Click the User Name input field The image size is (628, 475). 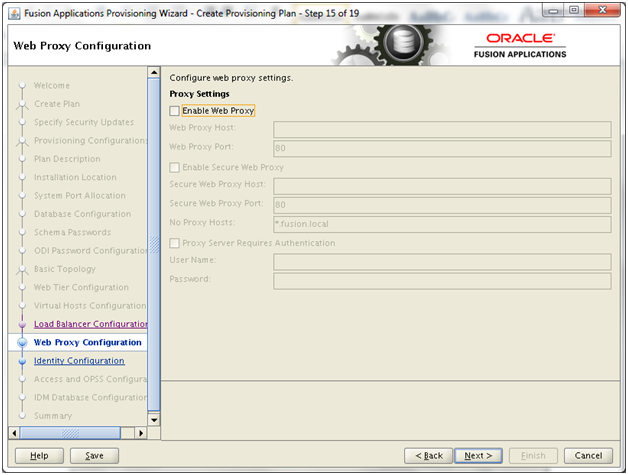[x=442, y=262]
